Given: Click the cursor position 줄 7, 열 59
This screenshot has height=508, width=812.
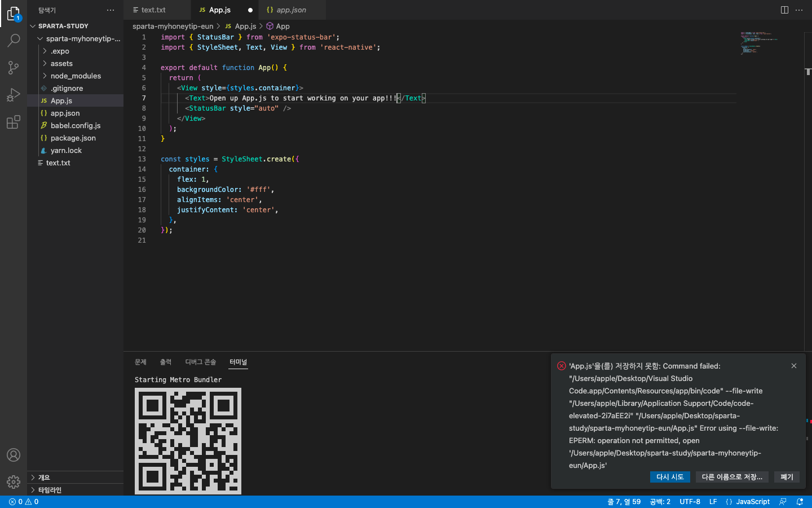Looking at the screenshot, I should 624,502.
